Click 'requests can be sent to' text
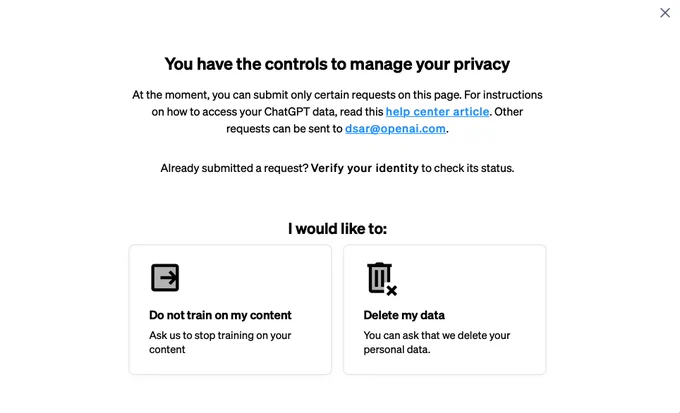The width and height of the screenshot is (680, 413). tap(284, 128)
